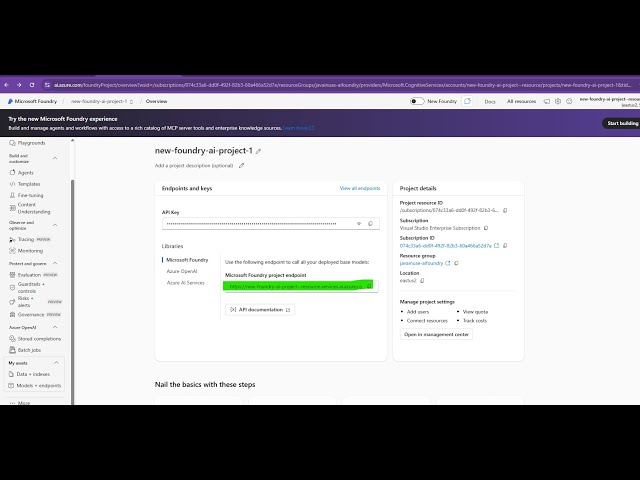
Task: Open Guardrails + controls in sidebar
Action: (27, 287)
